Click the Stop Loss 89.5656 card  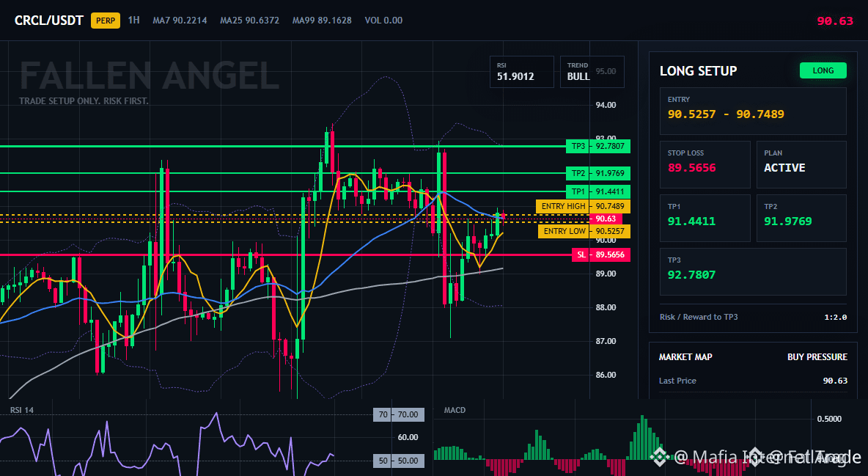[x=705, y=164]
